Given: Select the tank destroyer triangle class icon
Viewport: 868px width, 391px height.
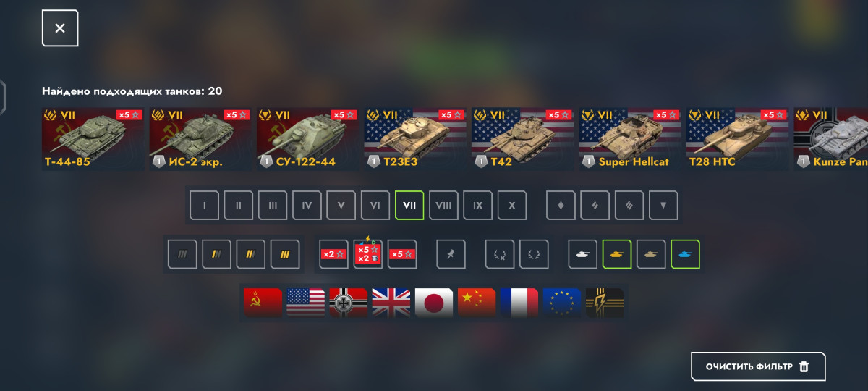Looking at the screenshot, I should click(x=663, y=206).
